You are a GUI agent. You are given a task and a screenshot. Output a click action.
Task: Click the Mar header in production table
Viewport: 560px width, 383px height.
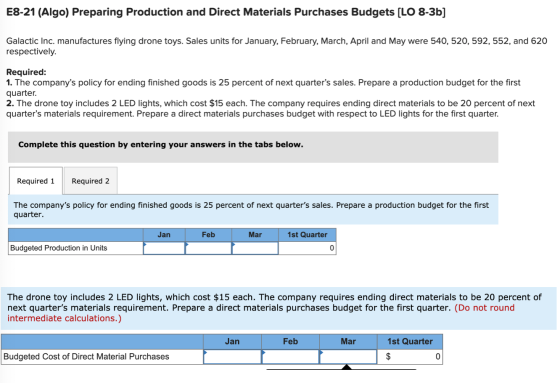pos(255,235)
